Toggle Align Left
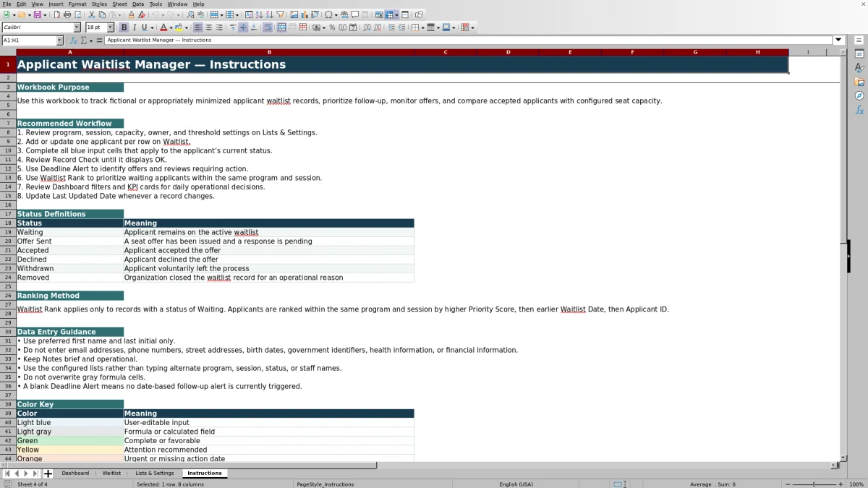Image resolution: width=868 pixels, height=488 pixels. coord(198,27)
